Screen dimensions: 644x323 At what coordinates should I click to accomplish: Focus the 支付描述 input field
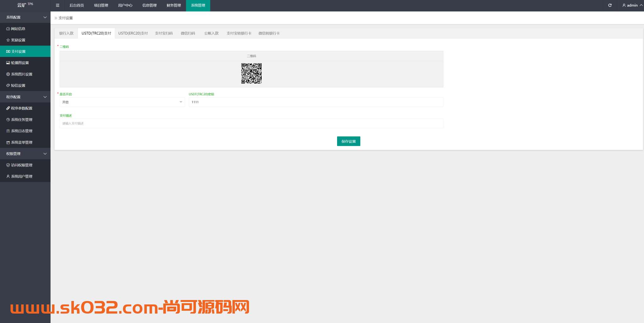point(251,123)
